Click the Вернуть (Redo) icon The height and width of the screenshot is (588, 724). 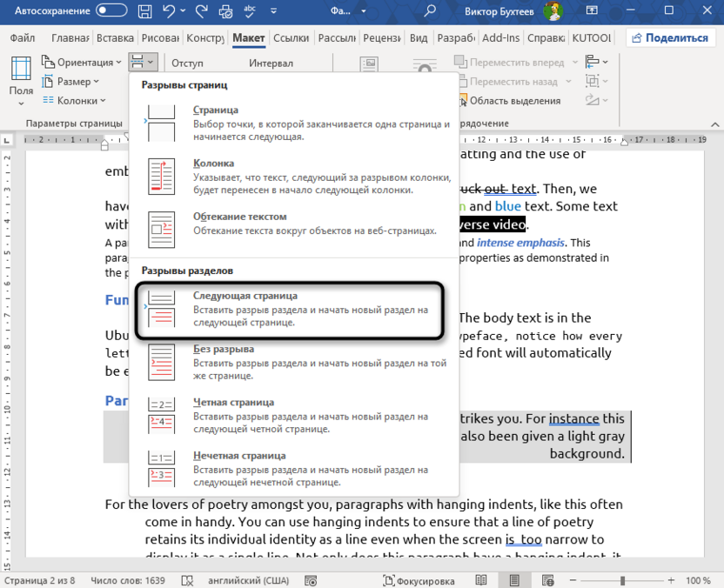coord(203,11)
